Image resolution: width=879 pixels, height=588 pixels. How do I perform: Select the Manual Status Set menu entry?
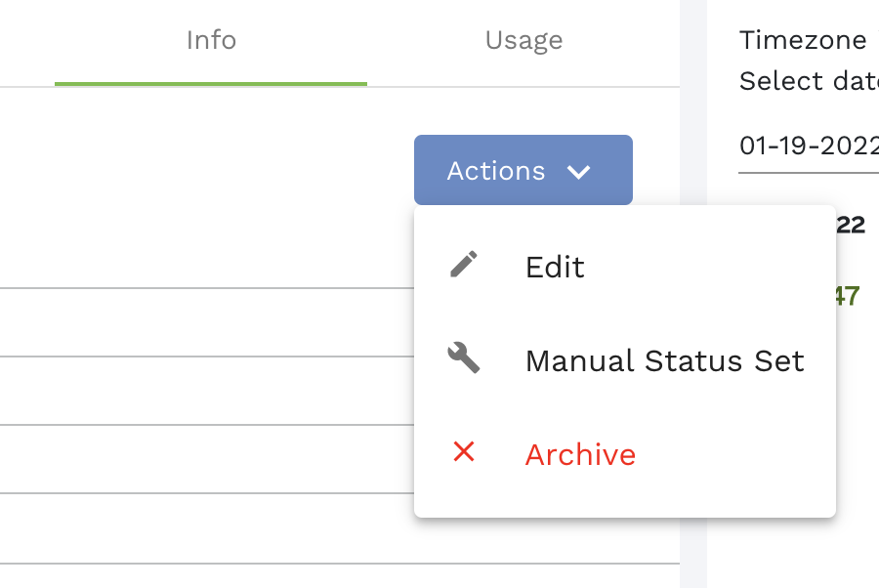coord(664,360)
